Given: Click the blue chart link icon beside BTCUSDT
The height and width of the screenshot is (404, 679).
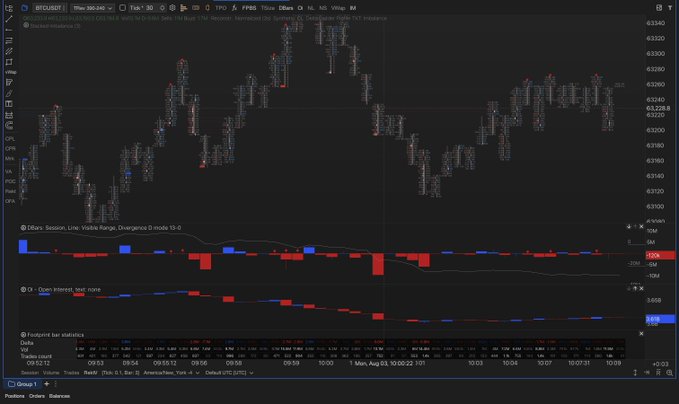Looking at the screenshot, I should point(25,8).
